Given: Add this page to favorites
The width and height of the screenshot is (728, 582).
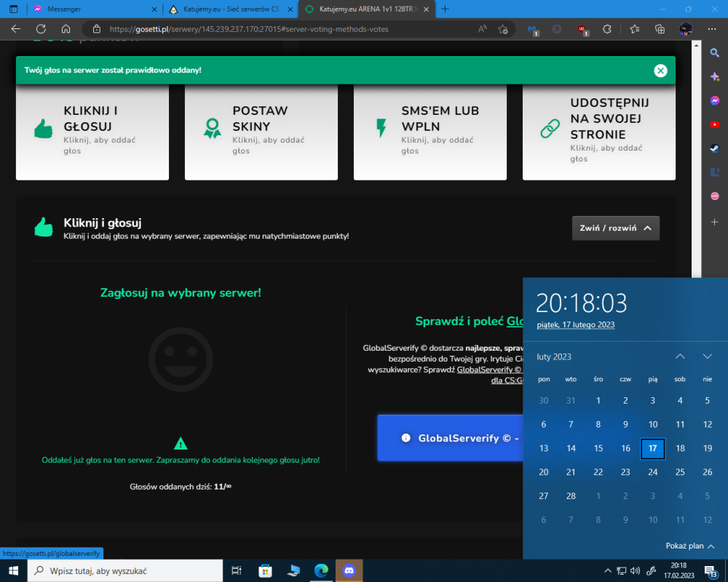Looking at the screenshot, I should pos(503,29).
